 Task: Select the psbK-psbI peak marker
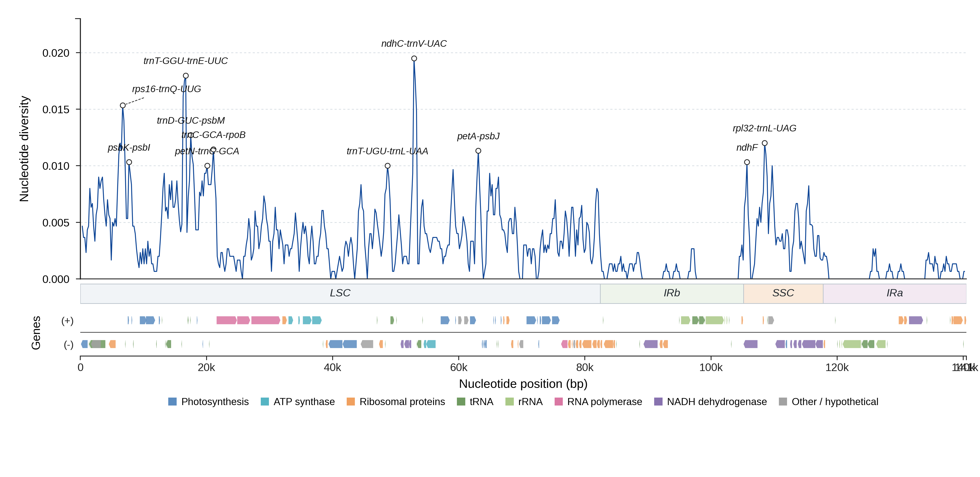(x=129, y=162)
